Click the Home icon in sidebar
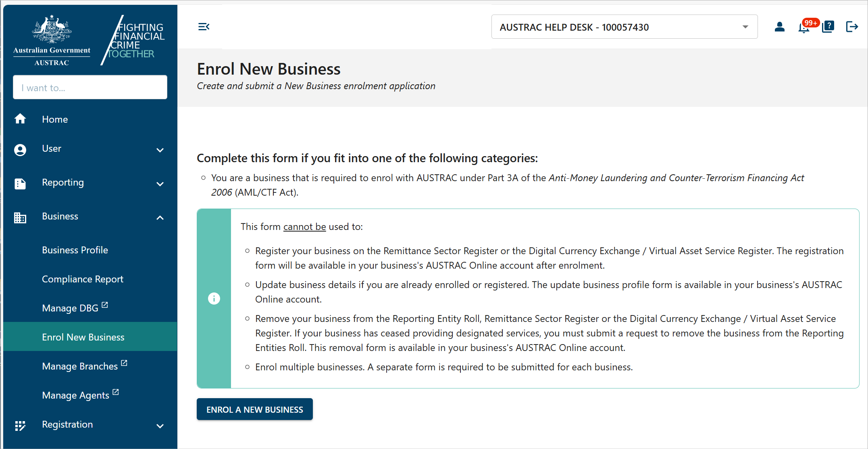 20,119
